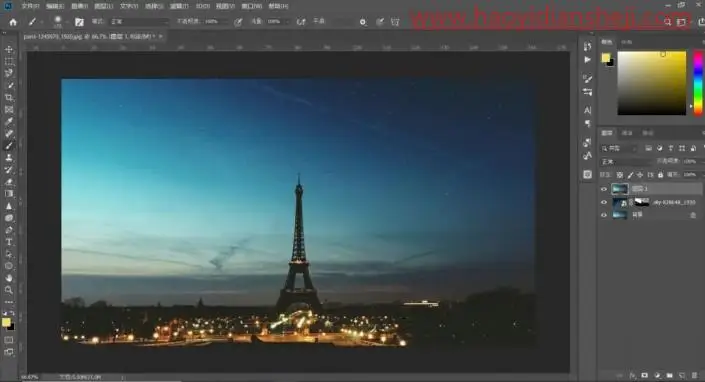705x382 pixels.
Task: Click the Home icon in options bar
Action: coord(13,22)
